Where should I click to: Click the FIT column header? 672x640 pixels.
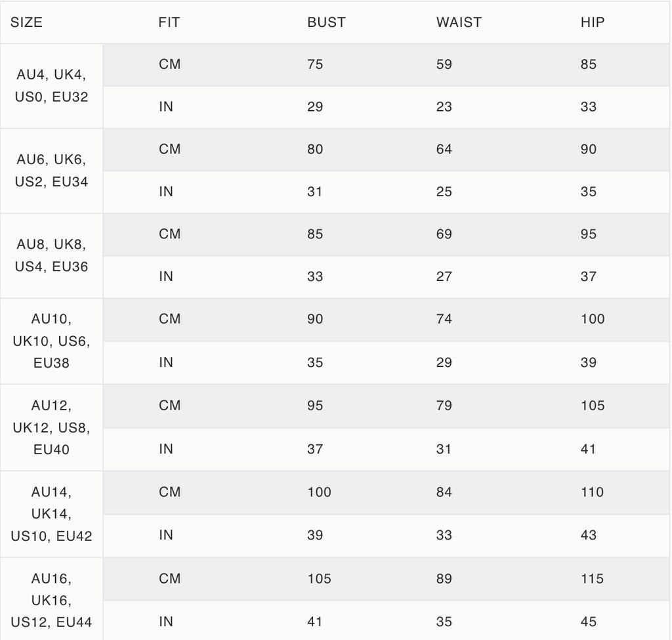(x=169, y=22)
